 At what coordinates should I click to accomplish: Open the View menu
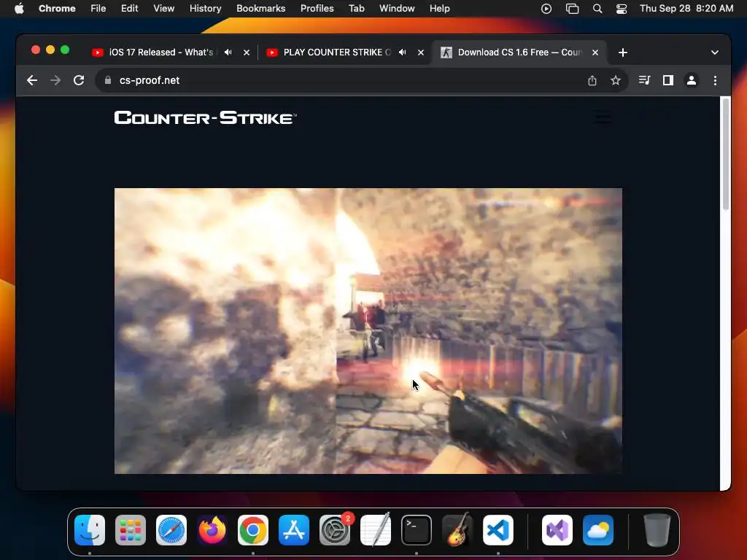click(164, 9)
